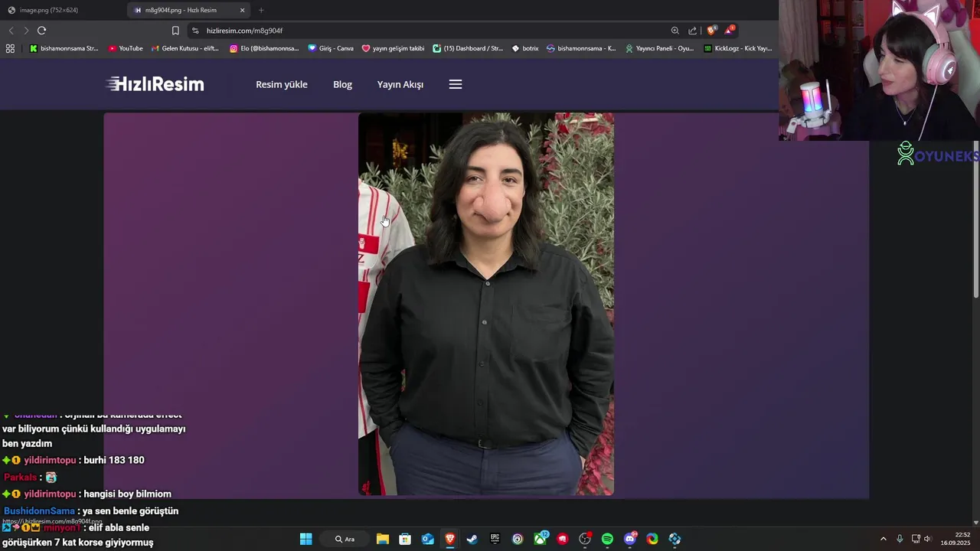980x551 pixels.
Task: Open network status tray icon
Action: click(916, 539)
